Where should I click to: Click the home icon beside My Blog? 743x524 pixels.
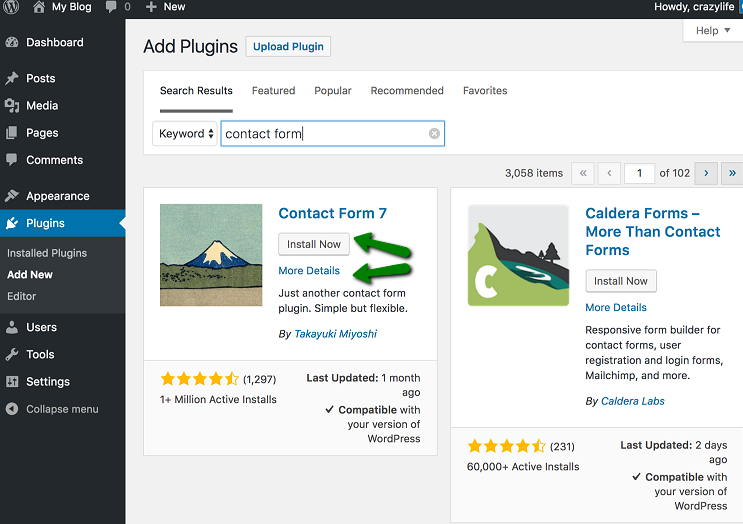coord(39,7)
